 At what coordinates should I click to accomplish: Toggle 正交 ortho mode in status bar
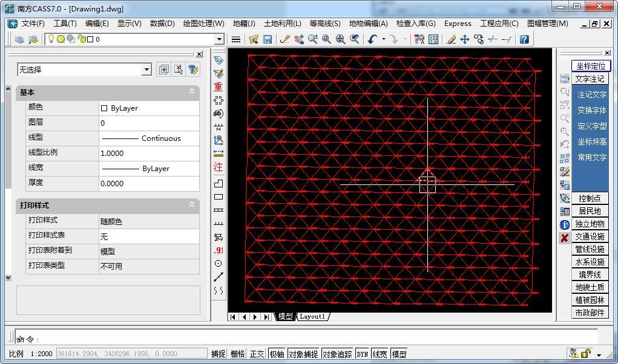[x=257, y=354]
